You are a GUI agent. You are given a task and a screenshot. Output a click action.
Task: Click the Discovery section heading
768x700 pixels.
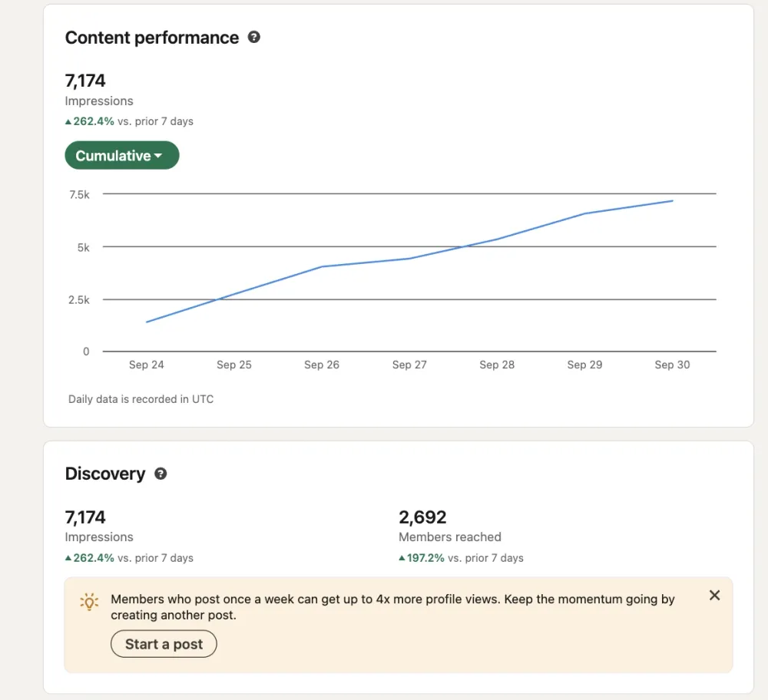click(105, 474)
